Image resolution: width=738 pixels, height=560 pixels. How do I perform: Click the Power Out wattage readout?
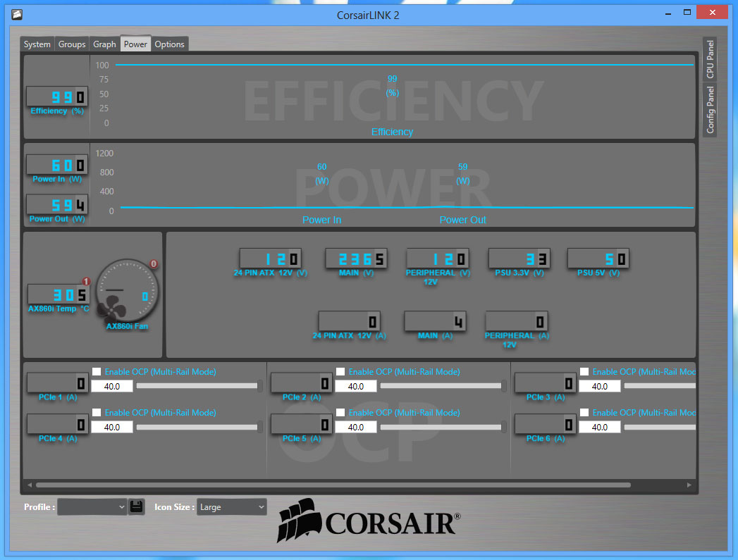[x=57, y=205]
